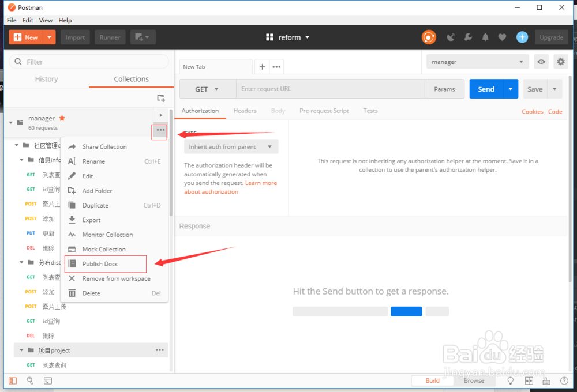Switch to the Headers tab

pyautogui.click(x=245, y=111)
